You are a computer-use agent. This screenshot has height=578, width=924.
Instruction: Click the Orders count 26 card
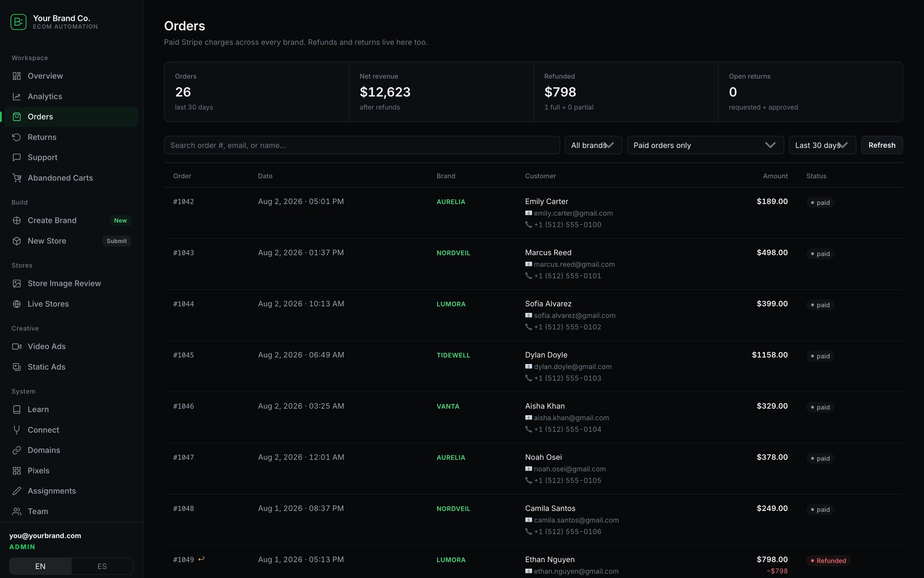[x=256, y=92]
